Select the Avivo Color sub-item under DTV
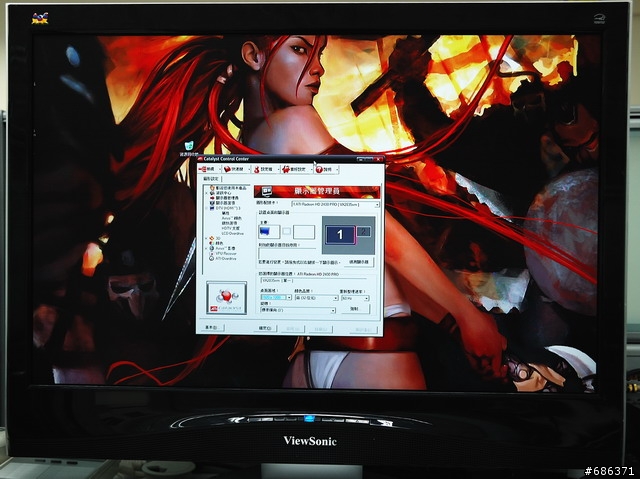The height and width of the screenshot is (479, 640). click(x=231, y=218)
